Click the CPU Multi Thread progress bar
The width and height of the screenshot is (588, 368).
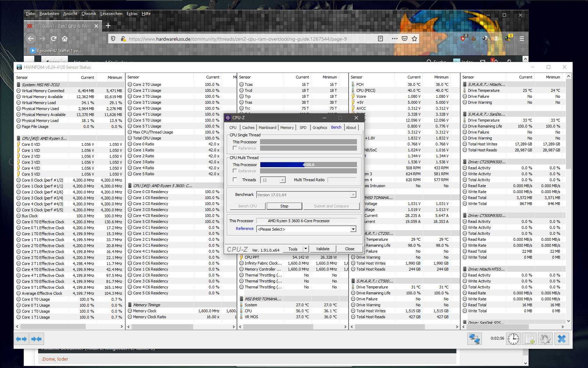[x=308, y=165]
